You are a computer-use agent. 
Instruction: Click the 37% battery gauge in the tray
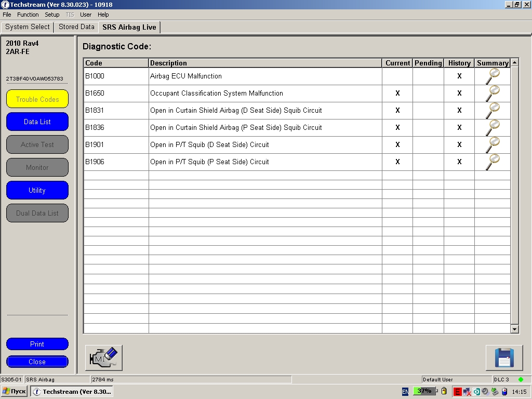coord(424,391)
